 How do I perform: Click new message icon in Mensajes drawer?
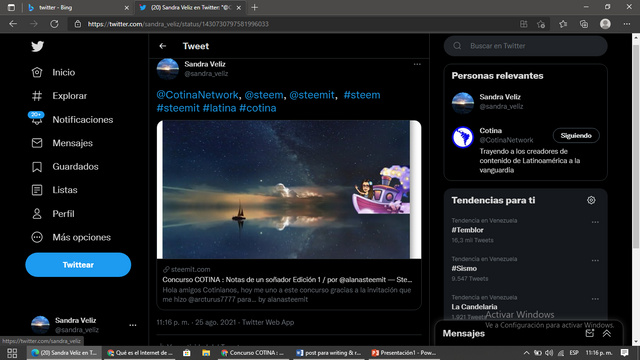coord(589,333)
